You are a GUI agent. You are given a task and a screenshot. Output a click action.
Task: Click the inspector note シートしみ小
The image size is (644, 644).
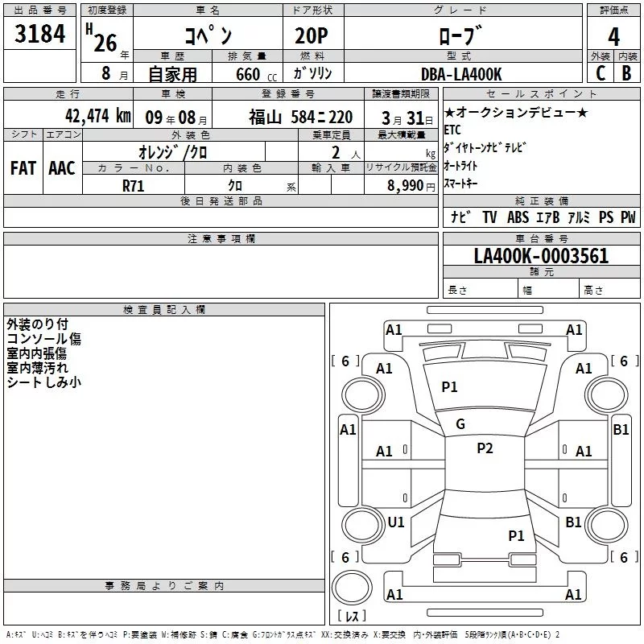tap(44, 382)
